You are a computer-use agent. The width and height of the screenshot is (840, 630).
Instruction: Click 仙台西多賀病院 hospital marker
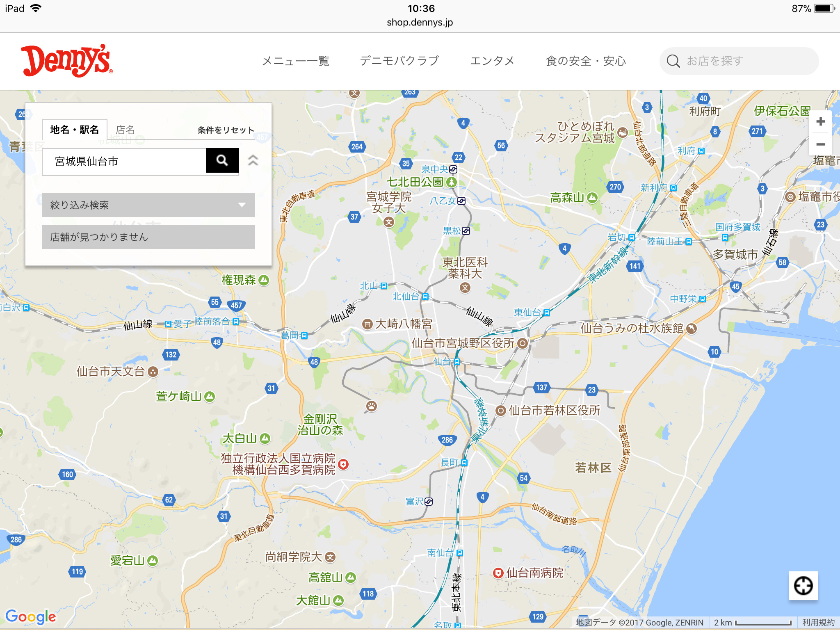coord(343,464)
